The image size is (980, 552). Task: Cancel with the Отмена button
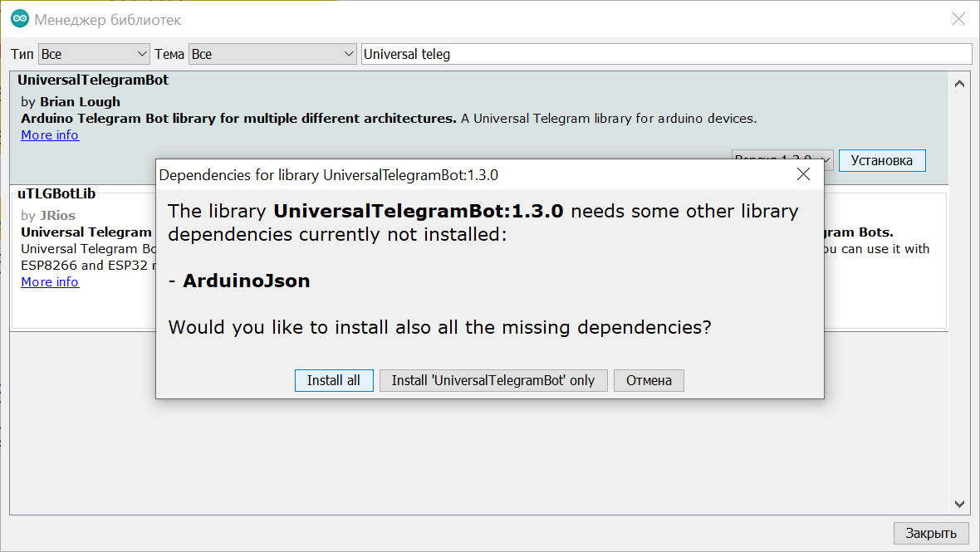[649, 380]
